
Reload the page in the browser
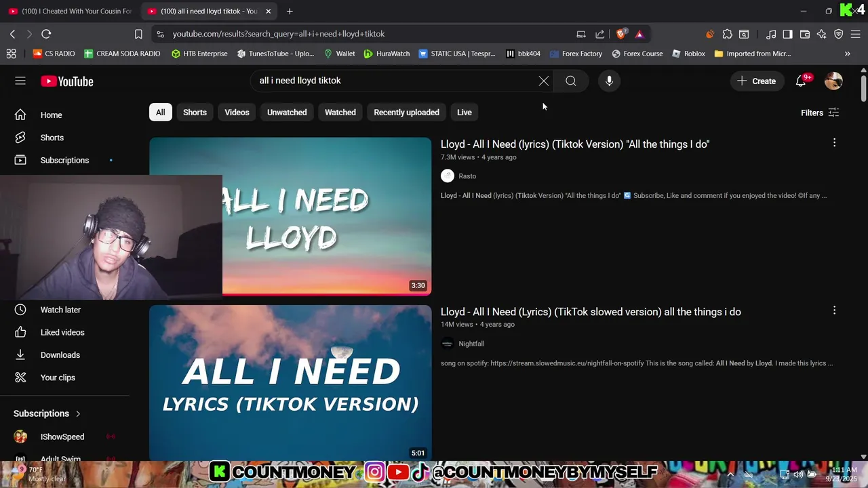click(46, 34)
